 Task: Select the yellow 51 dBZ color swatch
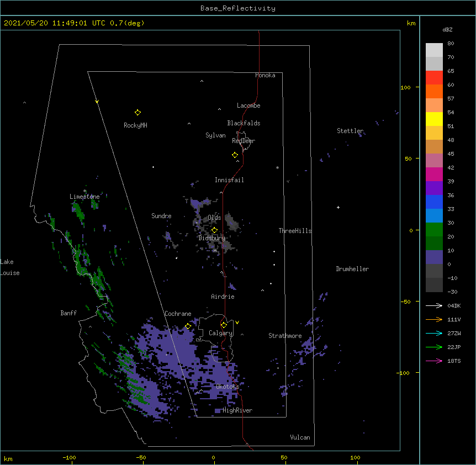pos(434,119)
